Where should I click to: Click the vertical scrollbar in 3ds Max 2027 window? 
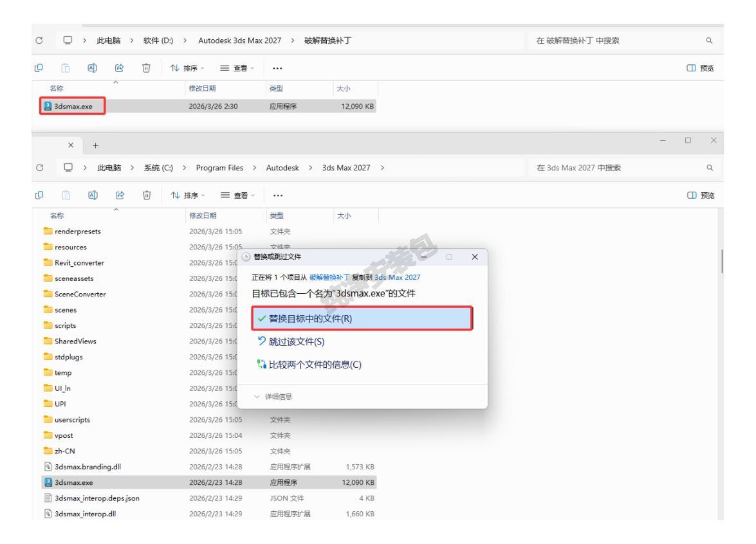coord(722,262)
